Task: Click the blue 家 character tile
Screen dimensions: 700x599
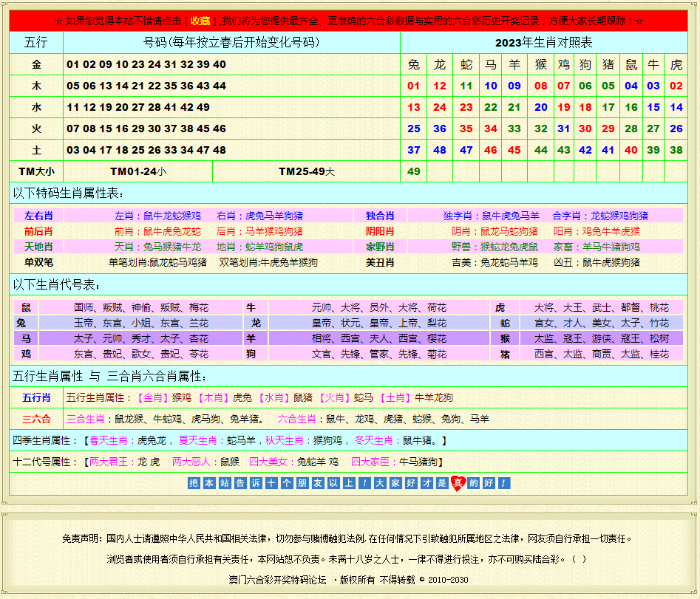Action: tap(395, 483)
